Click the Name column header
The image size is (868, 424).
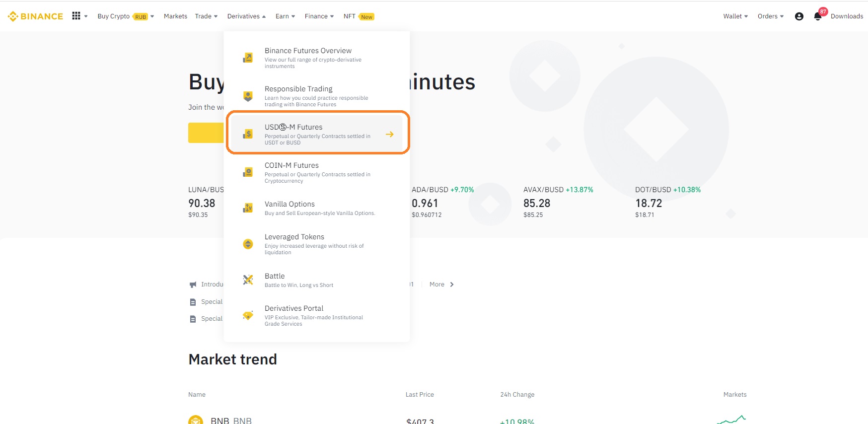coord(197,395)
